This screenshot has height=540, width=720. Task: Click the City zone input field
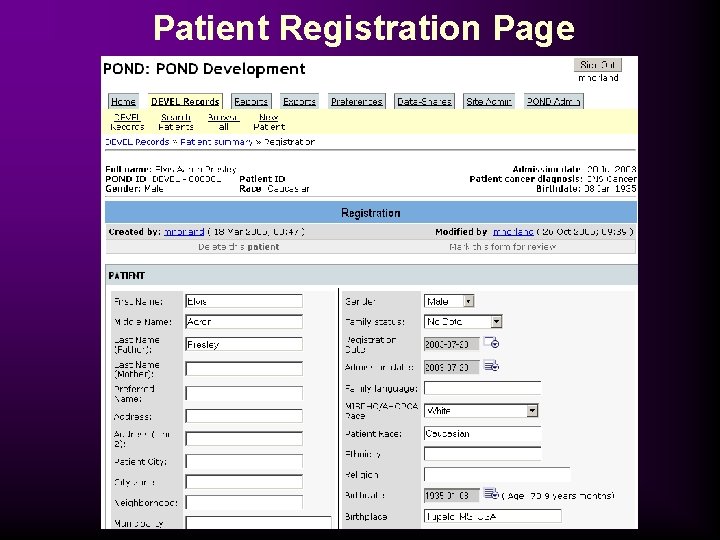coord(244,482)
